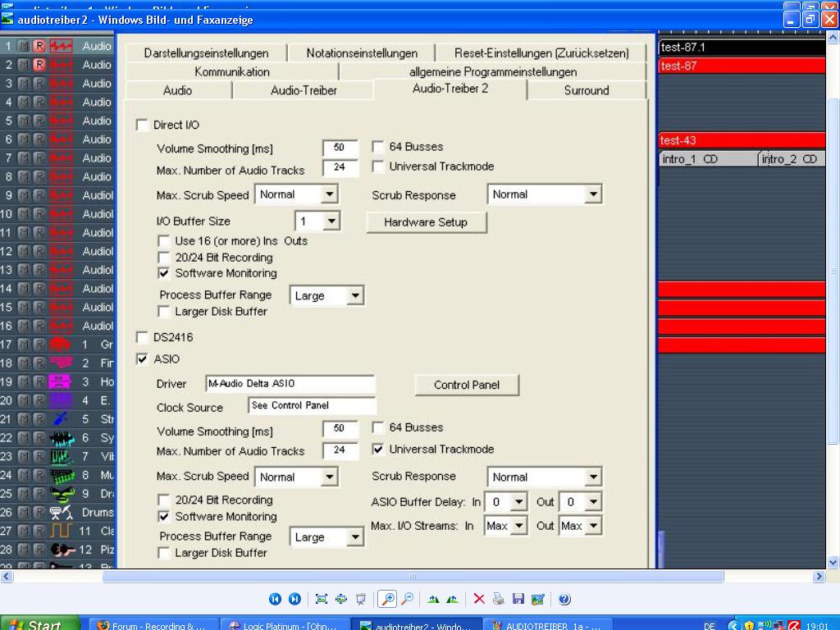
Task: Rotate image clockwise
Action: click(433, 599)
